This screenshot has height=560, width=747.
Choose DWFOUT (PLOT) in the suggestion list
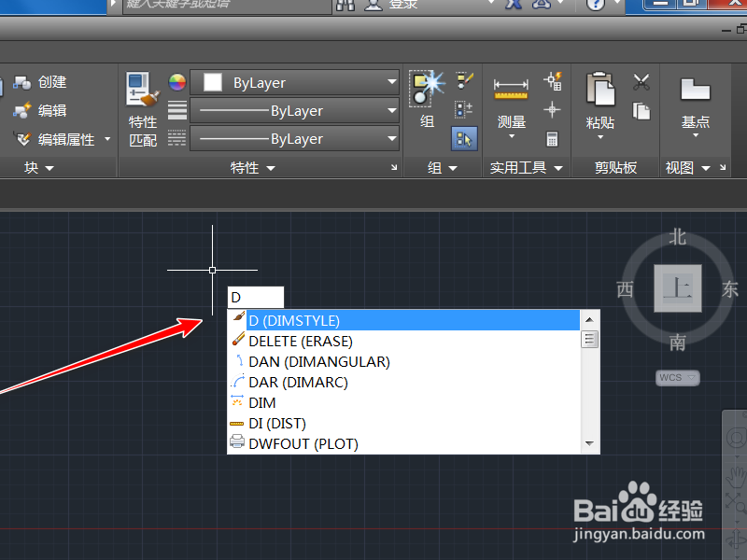tap(404, 443)
